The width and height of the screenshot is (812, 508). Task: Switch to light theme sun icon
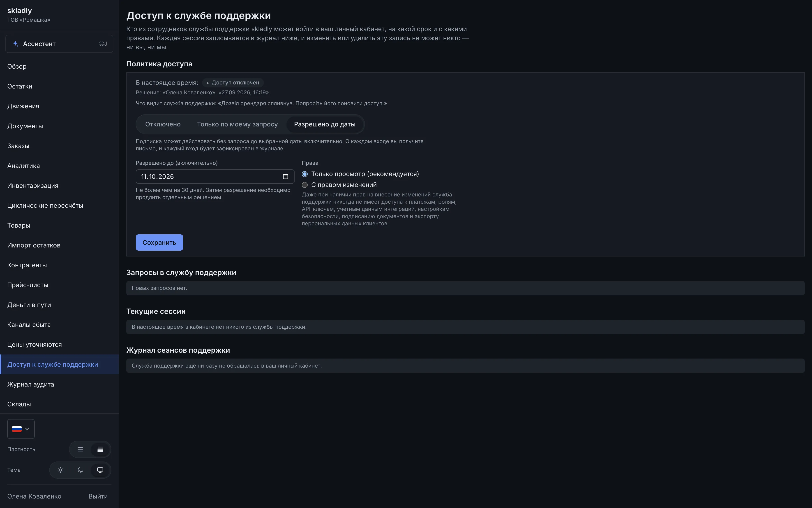click(60, 470)
